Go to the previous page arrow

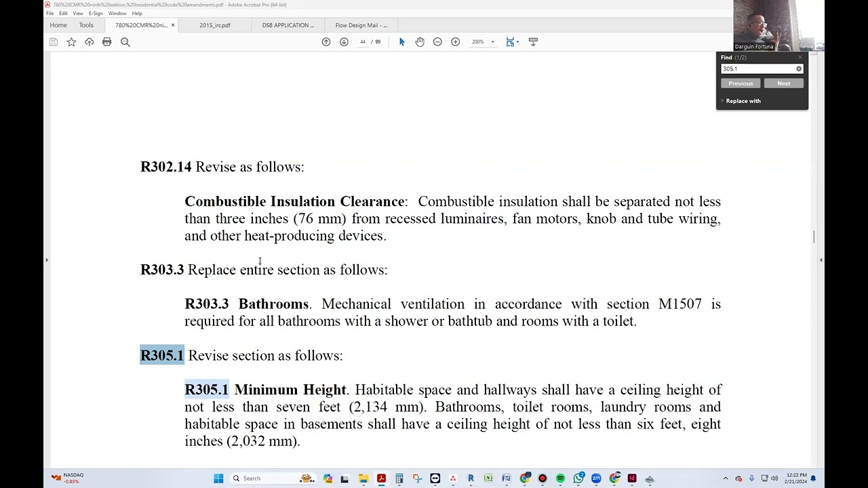pos(326,42)
